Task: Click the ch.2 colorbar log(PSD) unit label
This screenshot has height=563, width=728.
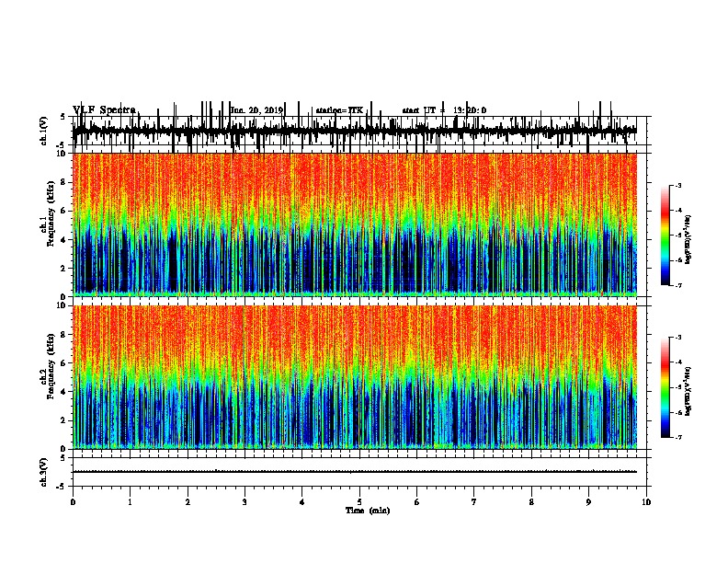Action: (688, 391)
